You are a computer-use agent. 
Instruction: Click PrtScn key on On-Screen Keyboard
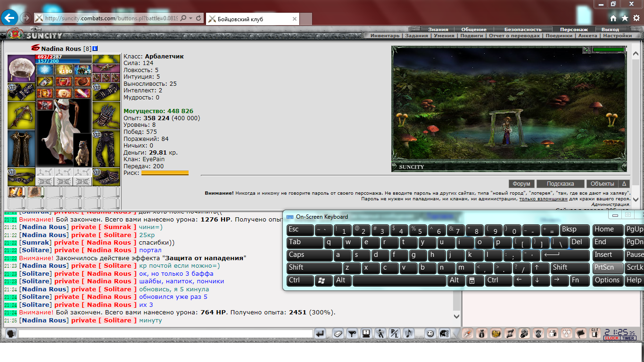(x=607, y=268)
